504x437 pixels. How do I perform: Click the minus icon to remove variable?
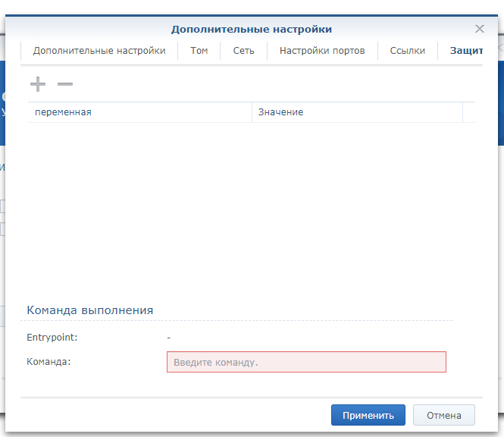[65, 84]
